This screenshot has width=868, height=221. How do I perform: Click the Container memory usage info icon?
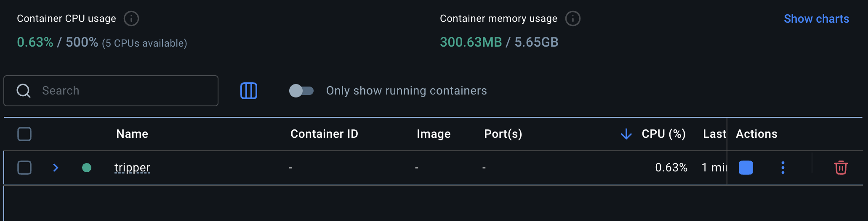(x=572, y=18)
